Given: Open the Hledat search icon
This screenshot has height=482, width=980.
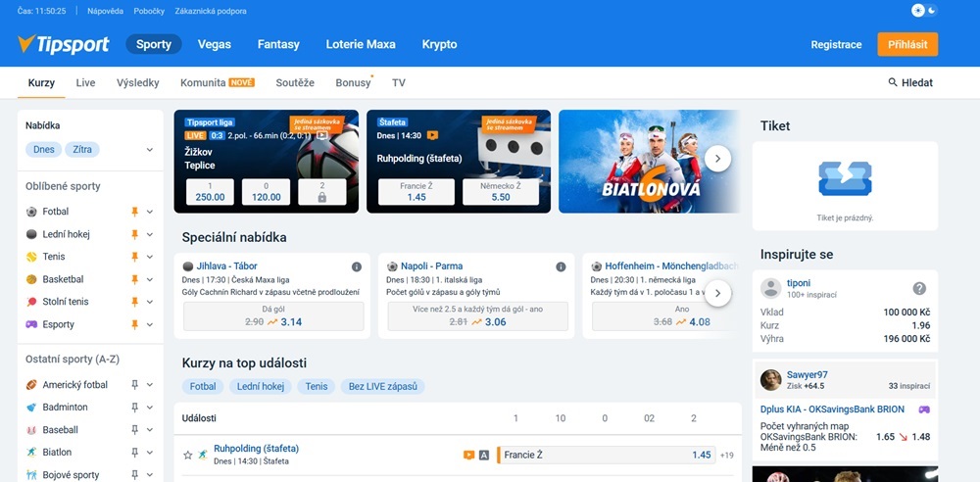Looking at the screenshot, I should [893, 82].
